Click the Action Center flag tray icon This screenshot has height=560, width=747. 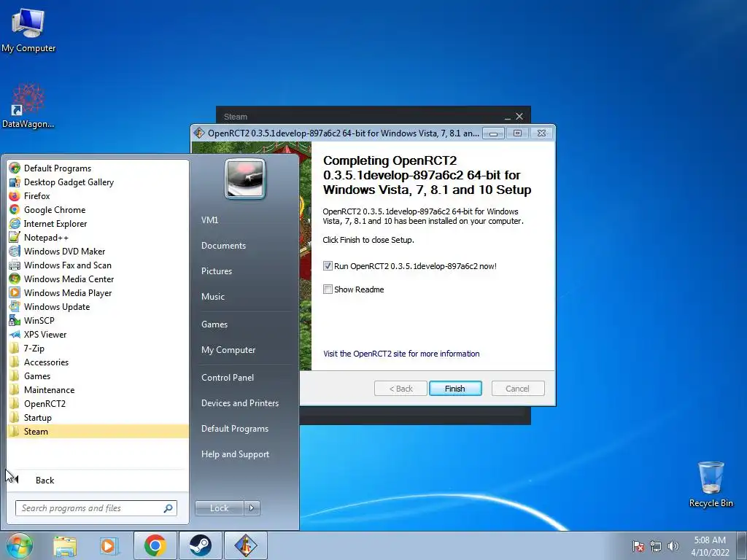click(x=638, y=546)
